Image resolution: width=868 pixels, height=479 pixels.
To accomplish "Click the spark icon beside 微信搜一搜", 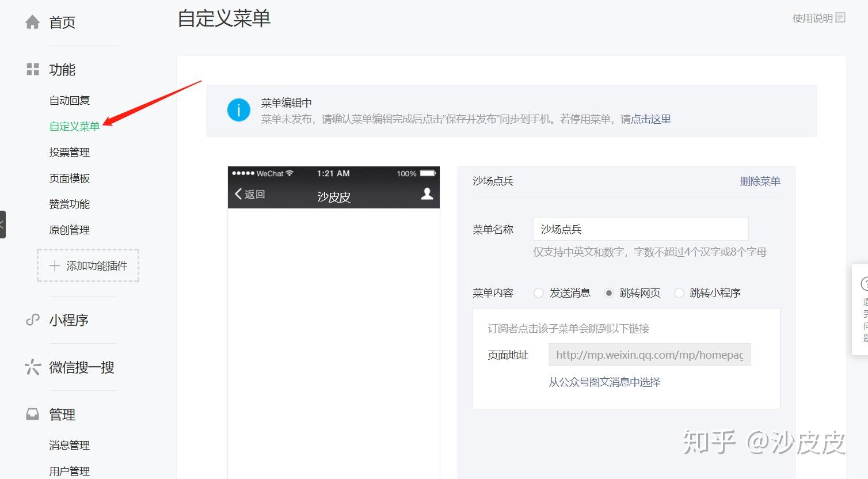I will pos(33,367).
